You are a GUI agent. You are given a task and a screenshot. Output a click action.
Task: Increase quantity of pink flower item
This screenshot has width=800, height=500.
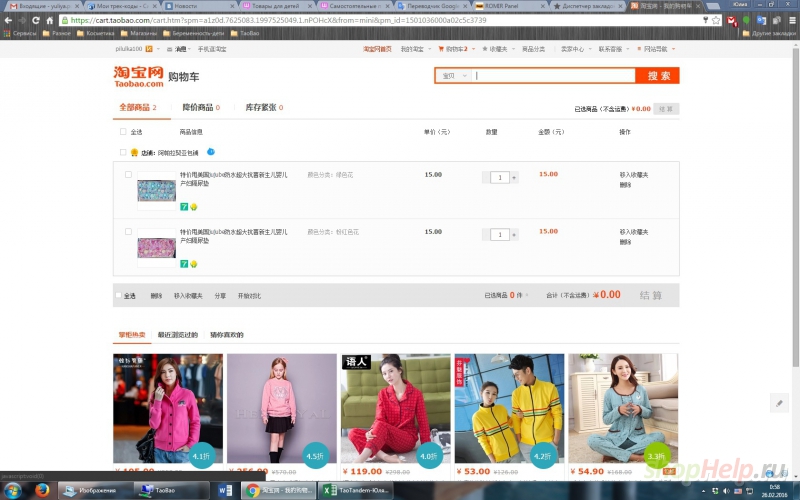click(x=514, y=235)
